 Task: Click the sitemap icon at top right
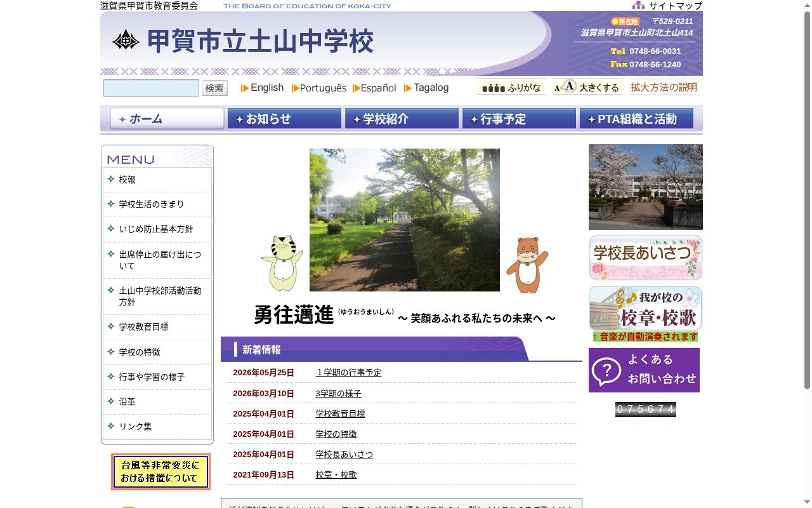click(638, 5)
